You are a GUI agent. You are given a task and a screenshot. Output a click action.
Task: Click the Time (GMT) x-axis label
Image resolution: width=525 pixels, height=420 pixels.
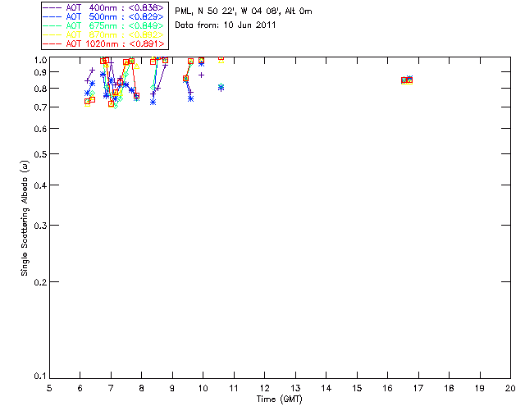(280, 398)
